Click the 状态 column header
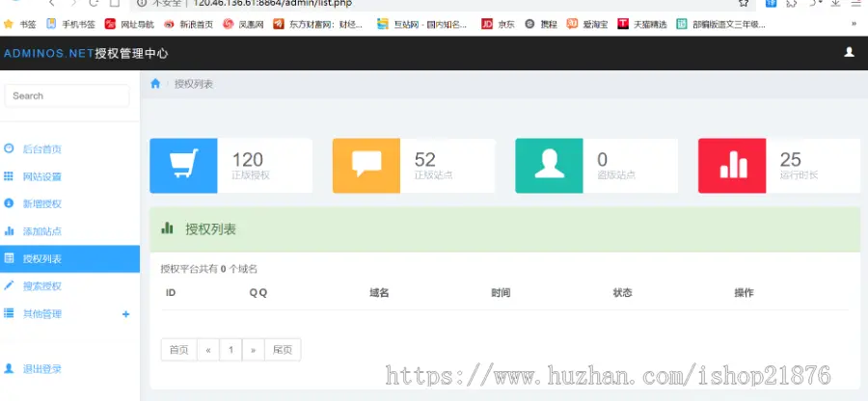 click(x=622, y=293)
